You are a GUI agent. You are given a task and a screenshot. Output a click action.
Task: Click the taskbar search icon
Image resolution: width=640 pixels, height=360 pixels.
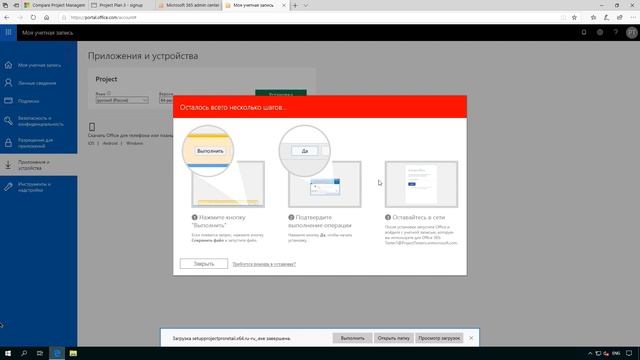click(24, 353)
